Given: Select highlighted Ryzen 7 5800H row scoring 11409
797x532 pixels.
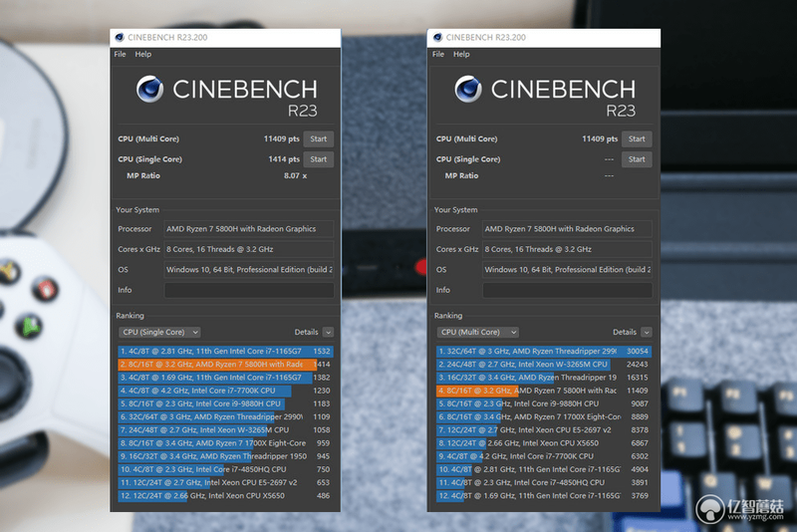Looking at the screenshot, I should (x=543, y=391).
